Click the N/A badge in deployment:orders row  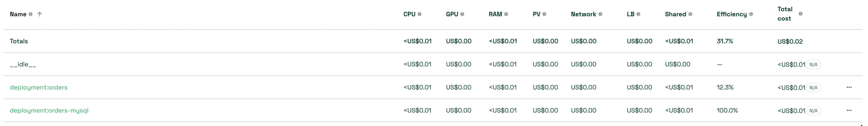click(x=813, y=88)
